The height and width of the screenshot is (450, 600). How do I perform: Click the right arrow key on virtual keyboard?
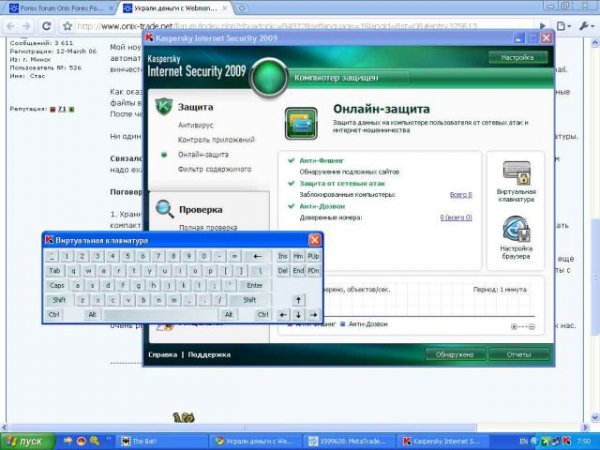tap(314, 315)
